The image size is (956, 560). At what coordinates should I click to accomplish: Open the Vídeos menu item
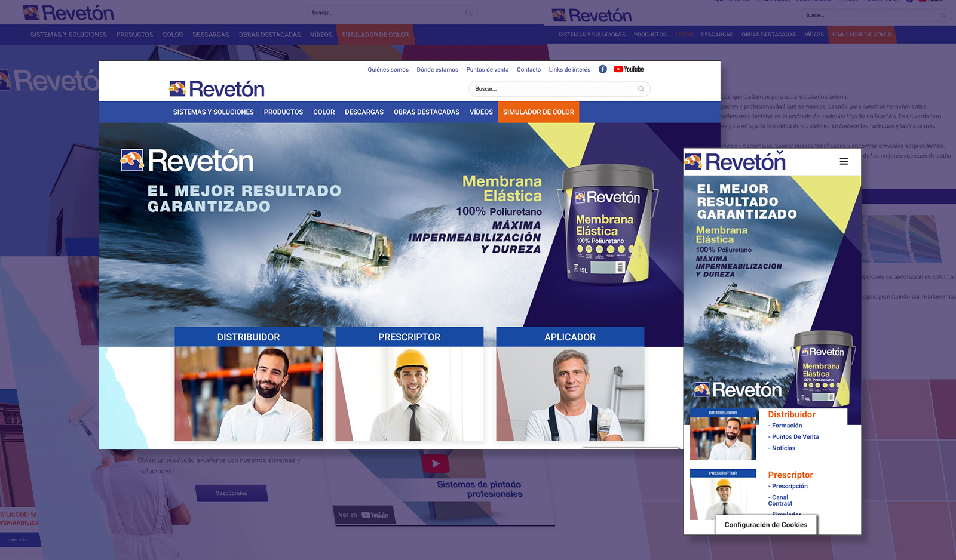(481, 112)
